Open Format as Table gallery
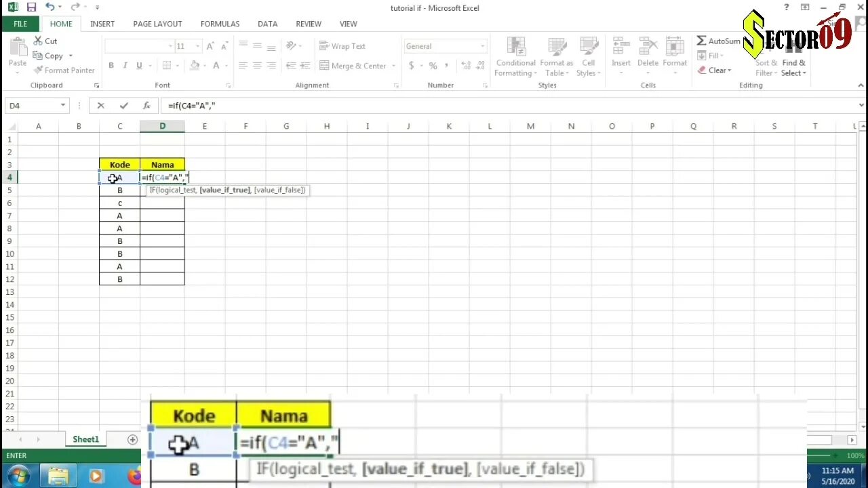 click(x=556, y=57)
